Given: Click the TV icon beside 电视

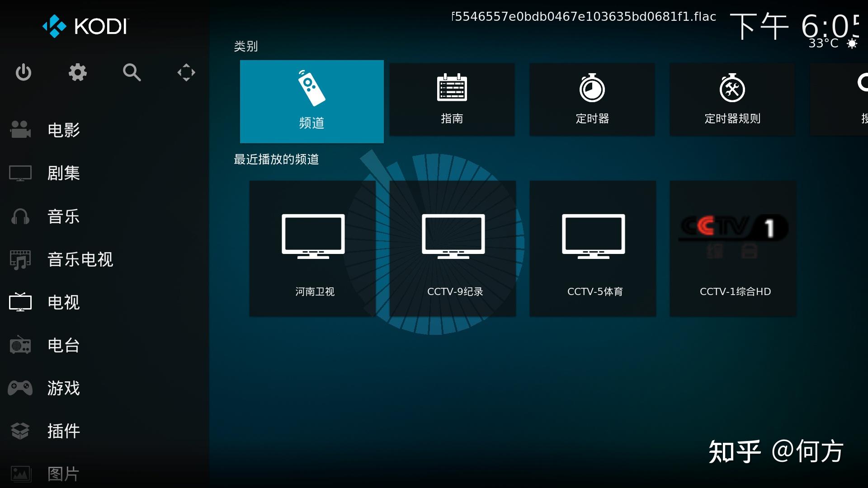Looking at the screenshot, I should (x=20, y=302).
